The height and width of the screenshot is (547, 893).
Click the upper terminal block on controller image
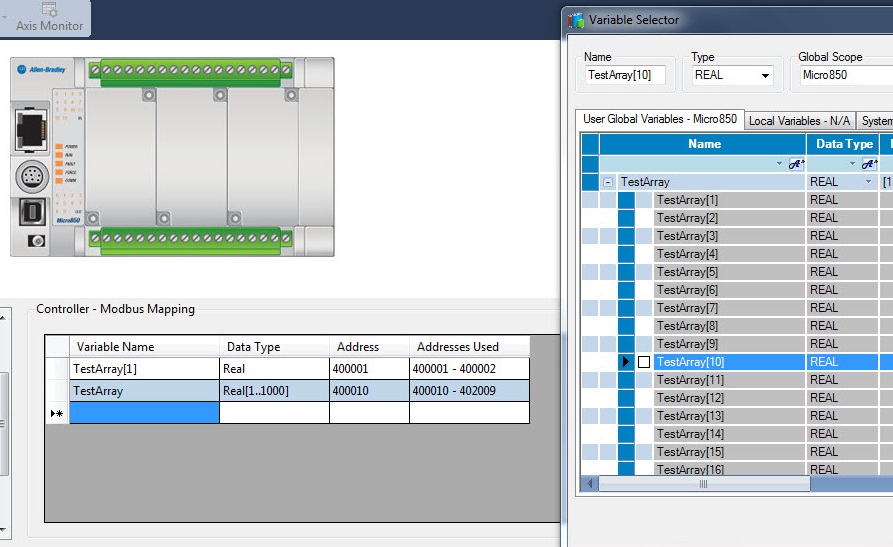pyautogui.click(x=191, y=72)
